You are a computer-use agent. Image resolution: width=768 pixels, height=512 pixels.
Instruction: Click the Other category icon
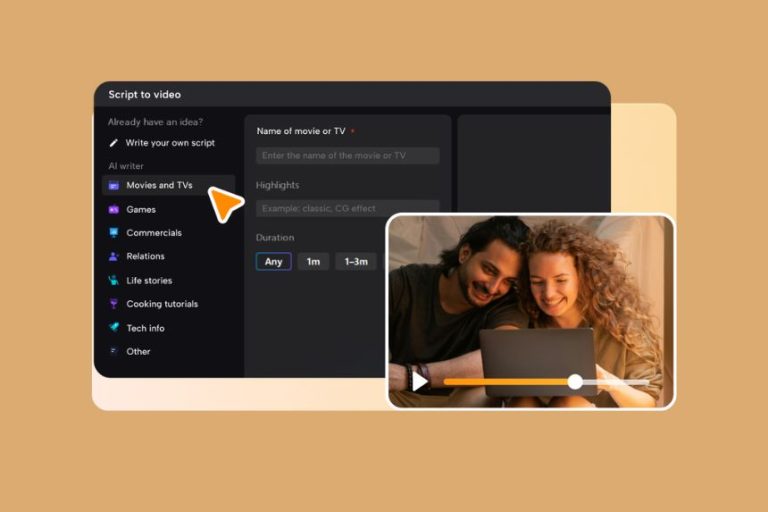[114, 351]
